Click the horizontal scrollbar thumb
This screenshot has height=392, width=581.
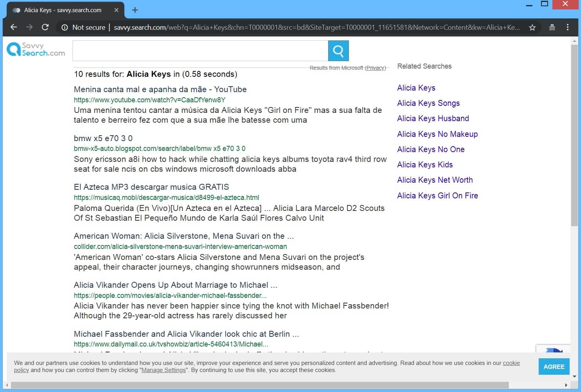tap(260, 385)
